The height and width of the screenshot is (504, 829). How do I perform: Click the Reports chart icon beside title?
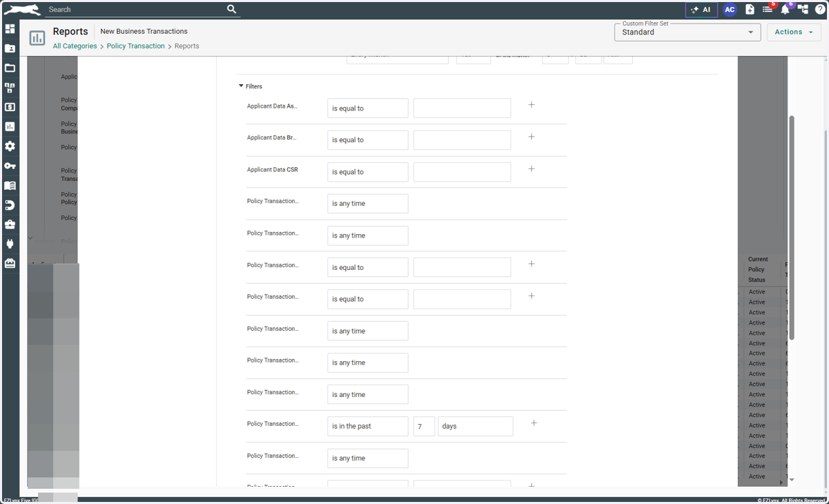pos(37,38)
